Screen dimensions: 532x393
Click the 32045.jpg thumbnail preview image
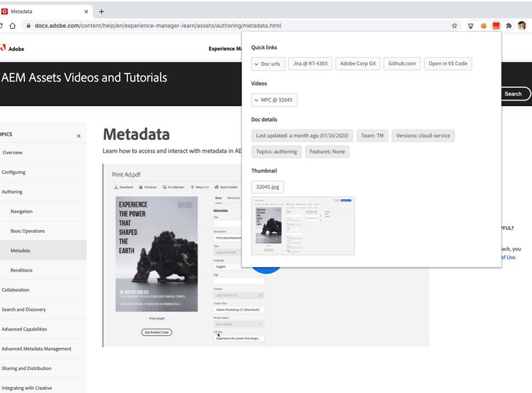click(x=303, y=226)
